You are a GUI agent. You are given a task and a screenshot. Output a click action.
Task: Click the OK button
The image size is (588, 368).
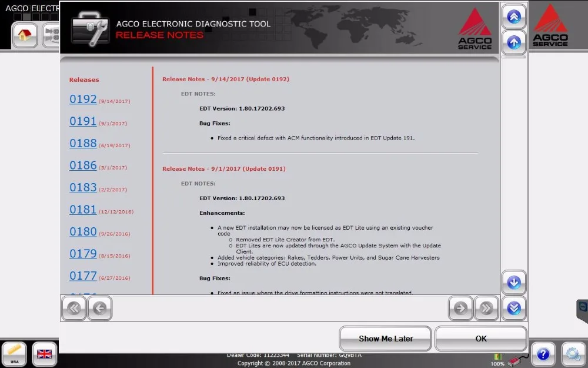pyautogui.click(x=481, y=339)
